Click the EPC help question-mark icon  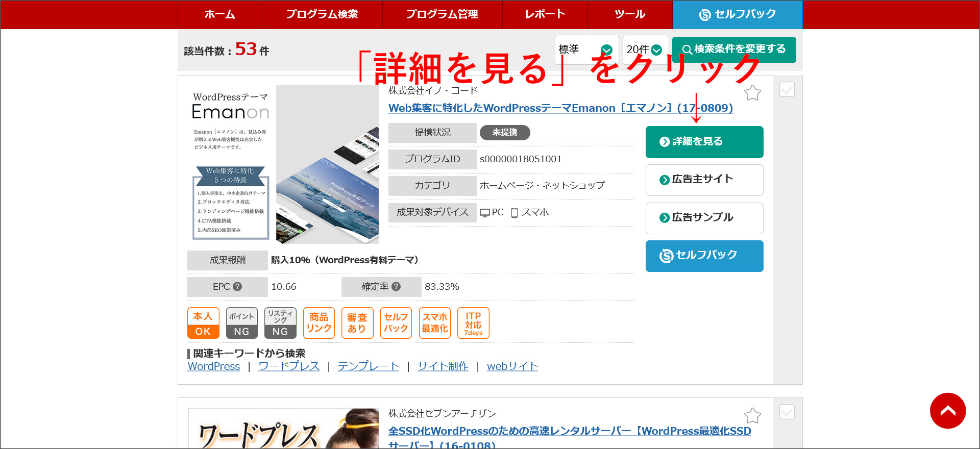click(x=237, y=287)
